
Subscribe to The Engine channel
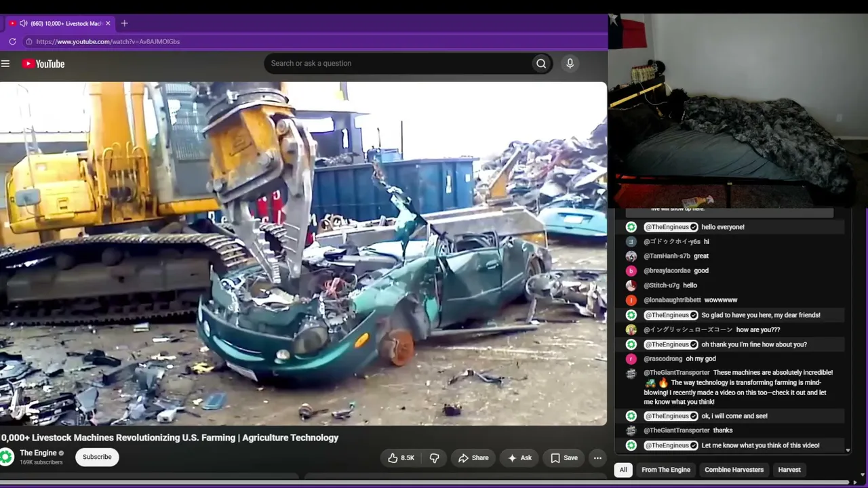97,457
